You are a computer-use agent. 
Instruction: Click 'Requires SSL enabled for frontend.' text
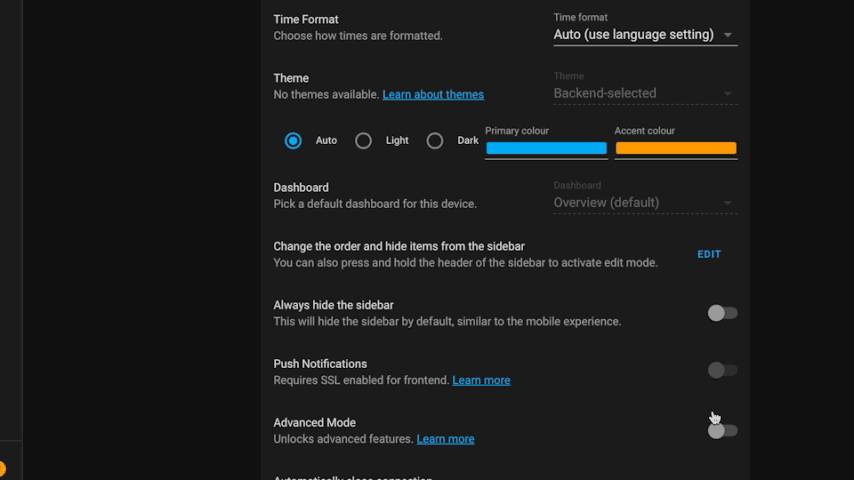pos(361,380)
